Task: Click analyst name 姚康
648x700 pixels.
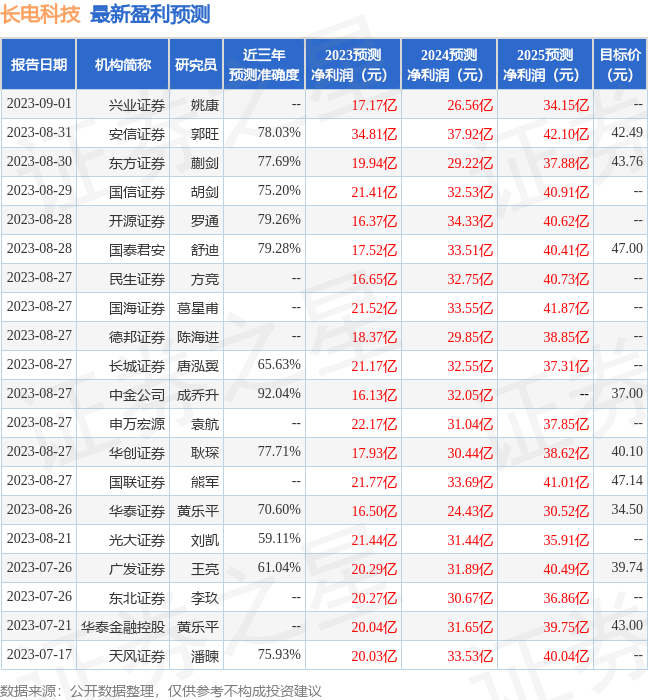Action: [205, 105]
